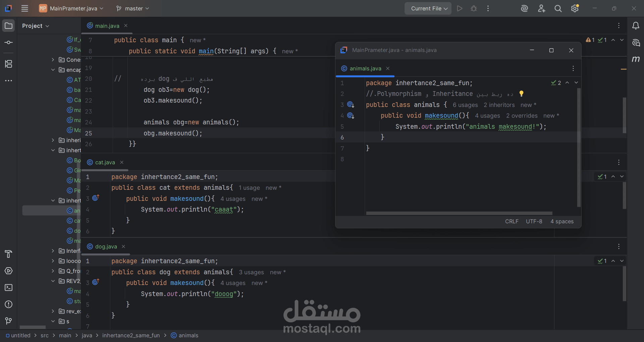The image size is (644, 342).
Task: Open main.java editor tab options menu
Action: pos(619,25)
